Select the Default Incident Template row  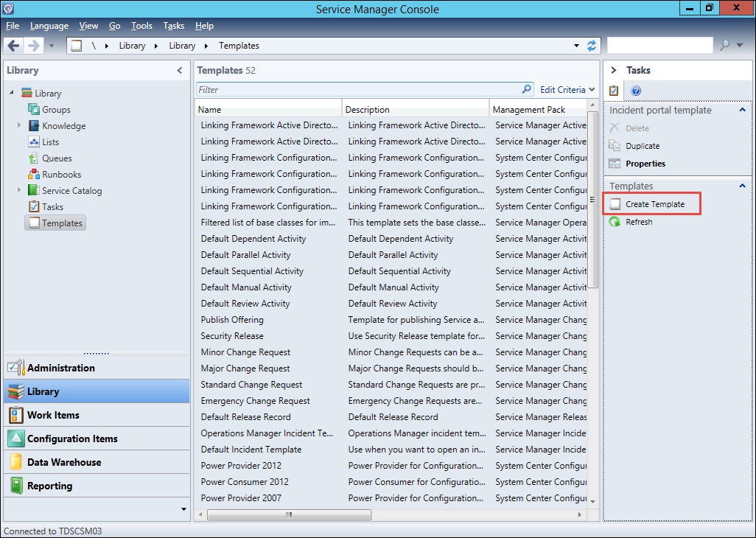click(x=391, y=450)
